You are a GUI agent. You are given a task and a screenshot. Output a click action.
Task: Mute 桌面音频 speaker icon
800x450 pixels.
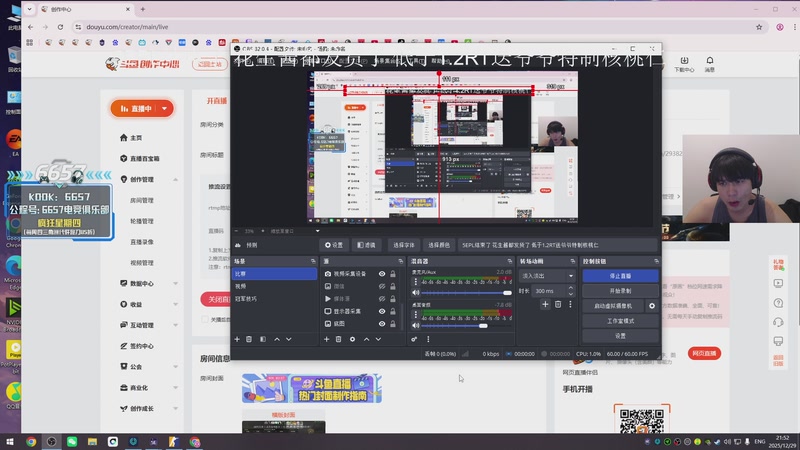coord(416,326)
